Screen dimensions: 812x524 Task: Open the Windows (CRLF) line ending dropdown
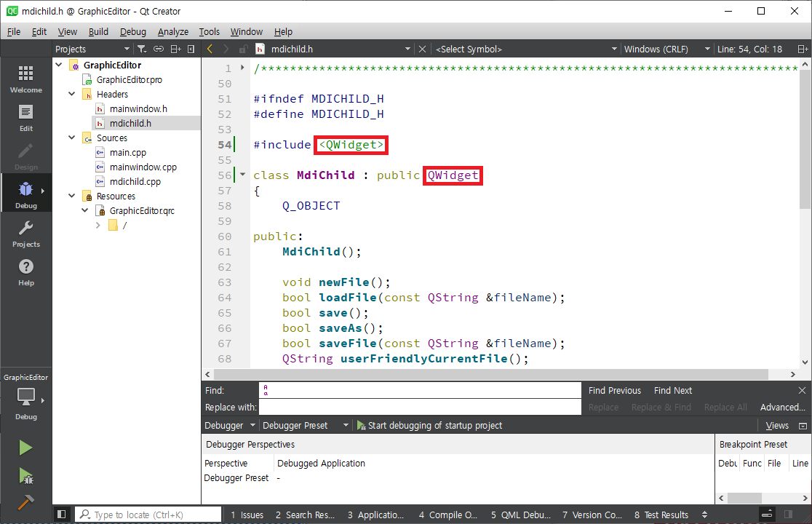pos(667,49)
